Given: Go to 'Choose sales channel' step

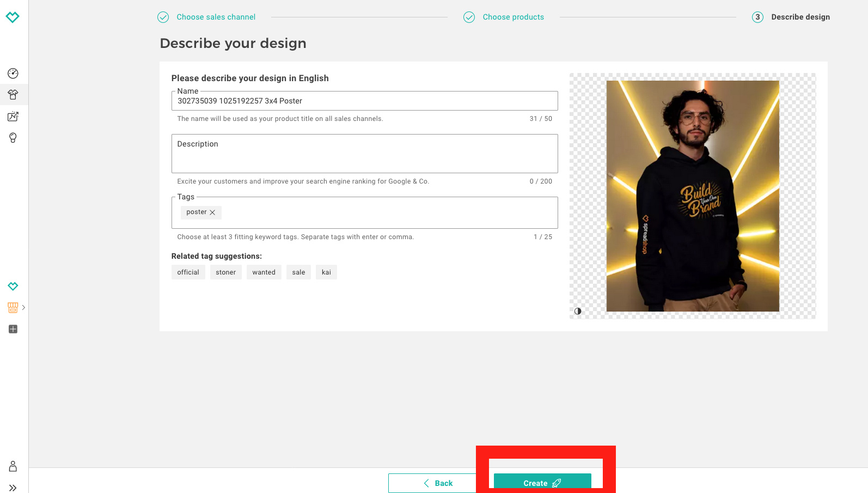Looking at the screenshot, I should 216,17.
